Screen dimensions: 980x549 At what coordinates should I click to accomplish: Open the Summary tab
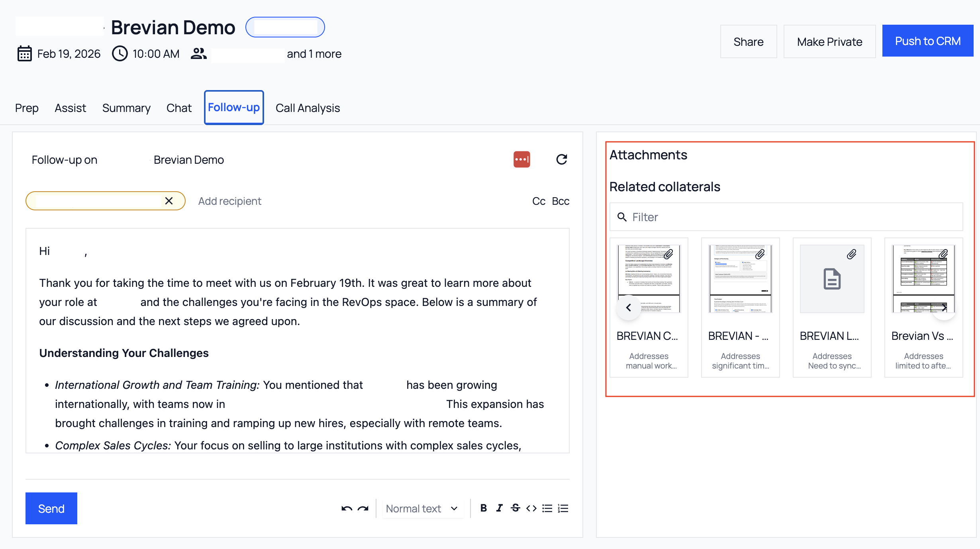[x=126, y=108]
